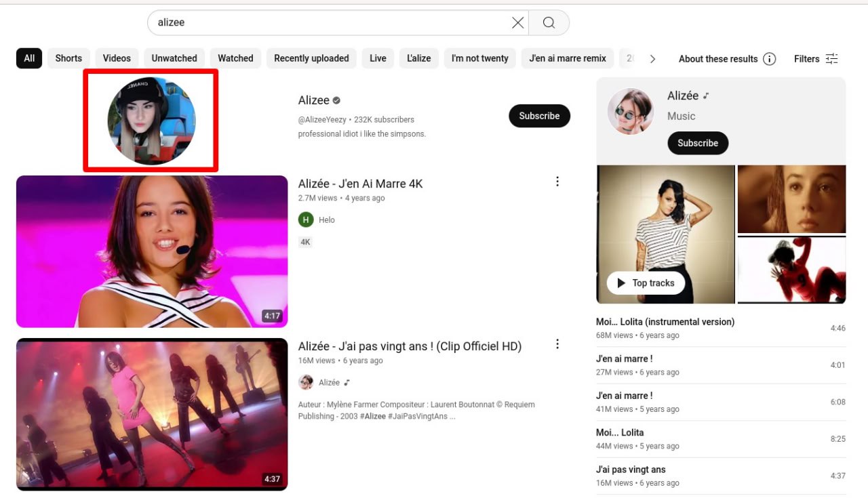Screen dimensions: 868x498
Task: Click Alizée music card round avatar
Action: pyautogui.click(x=631, y=111)
